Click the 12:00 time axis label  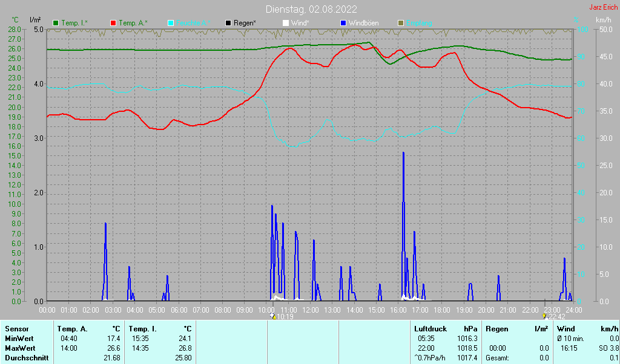pos(310,310)
